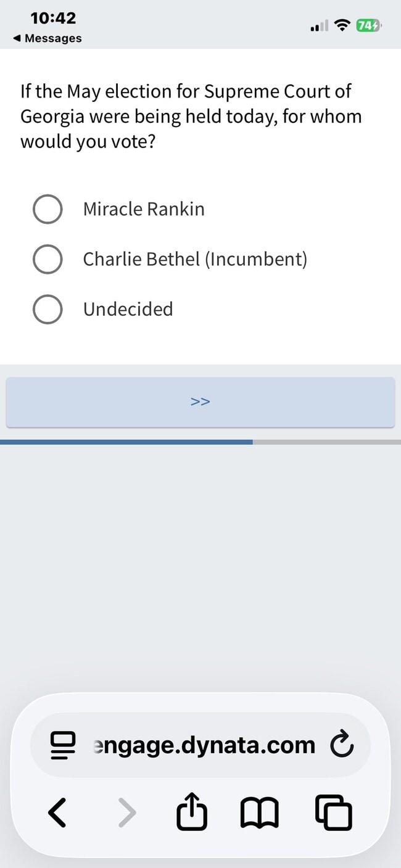The image size is (401, 868).
Task: Tap the engage.dynata.com address field
Action: [200, 745]
